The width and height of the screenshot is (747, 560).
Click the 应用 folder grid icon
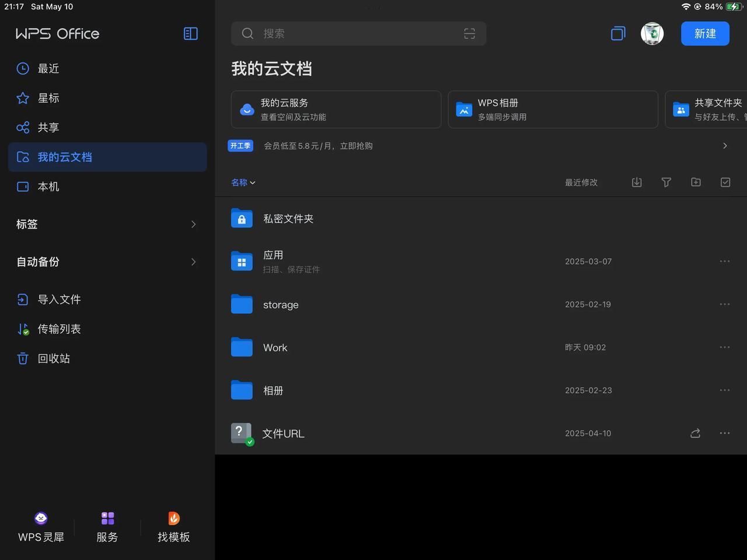(242, 261)
